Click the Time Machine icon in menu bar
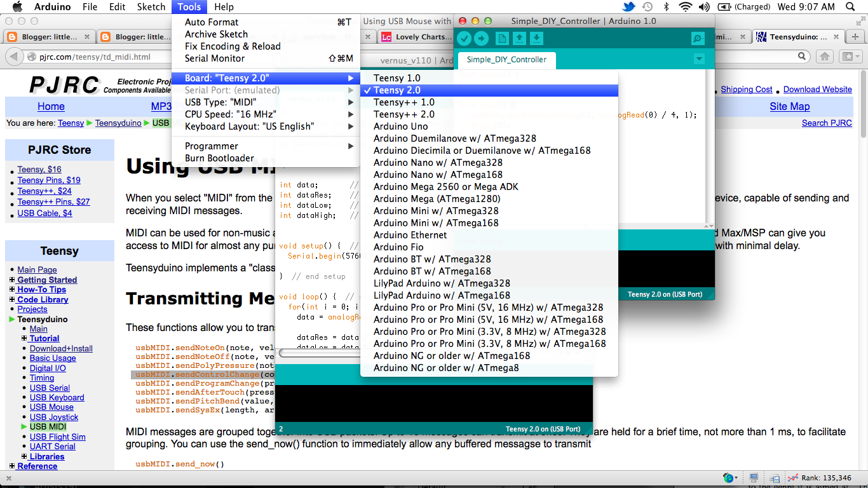 648,7
